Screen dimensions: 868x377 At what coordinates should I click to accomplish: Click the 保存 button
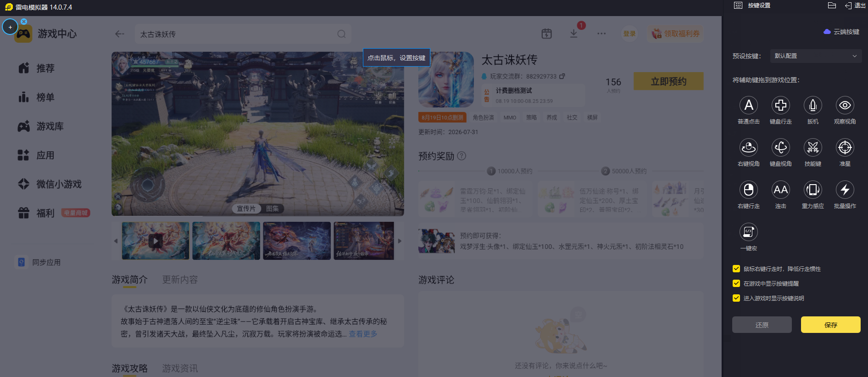pos(831,325)
